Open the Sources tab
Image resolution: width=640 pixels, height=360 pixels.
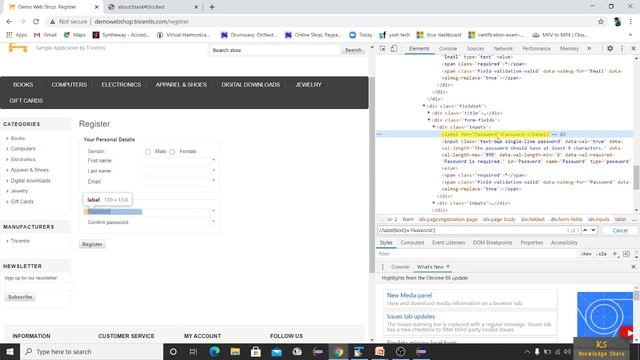click(475, 49)
